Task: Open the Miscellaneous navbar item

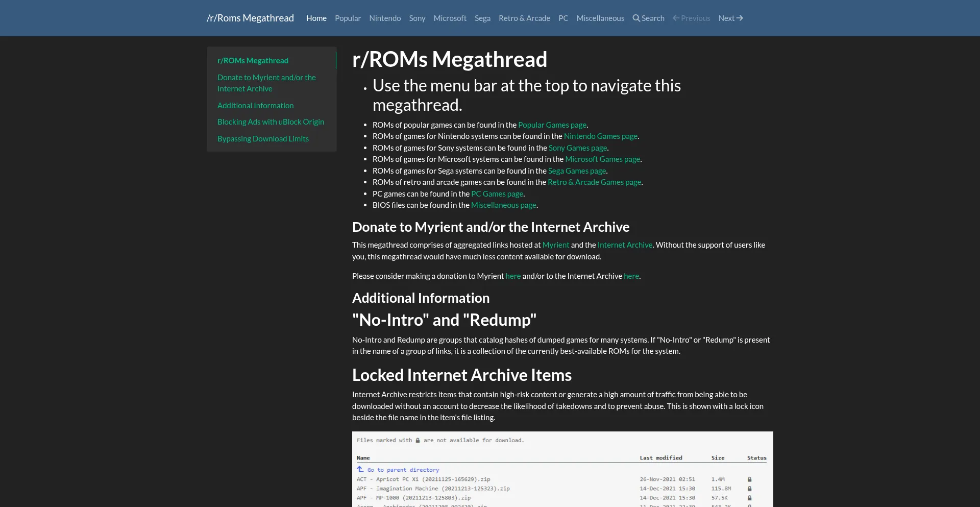Action: [600, 18]
